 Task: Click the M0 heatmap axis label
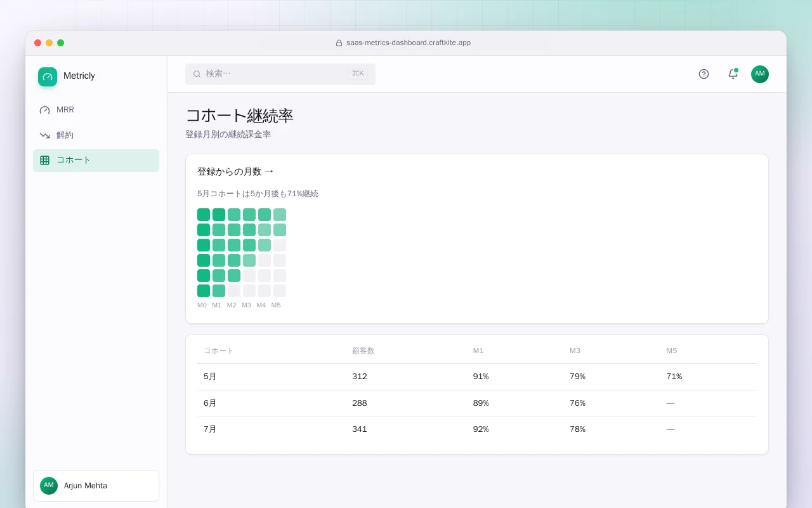click(202, 305)
